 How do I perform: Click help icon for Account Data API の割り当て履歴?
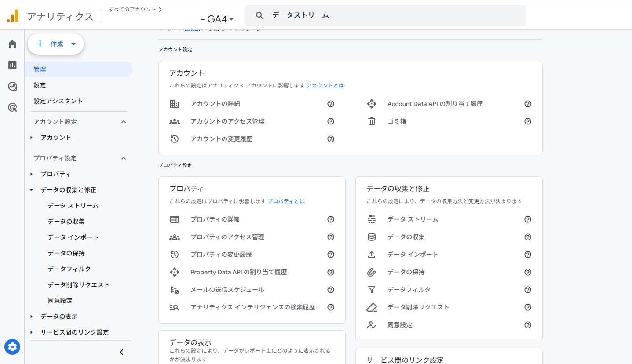[528, 104]
